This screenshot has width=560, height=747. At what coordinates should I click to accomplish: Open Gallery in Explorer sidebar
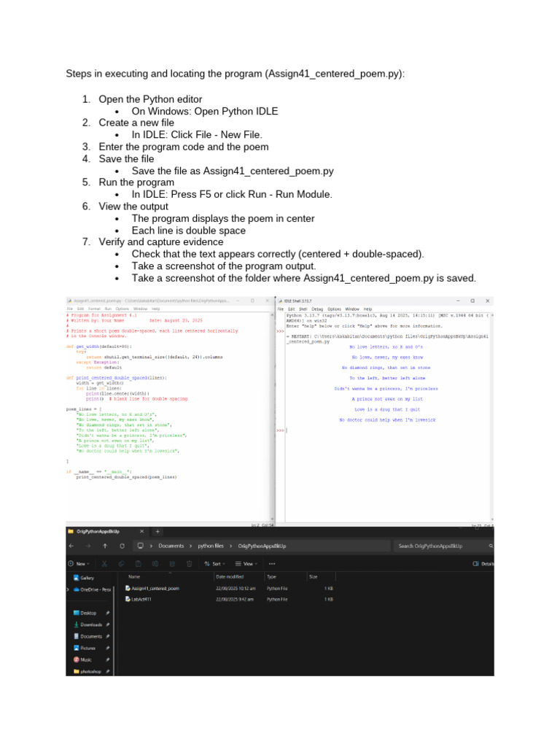coord(85,578)
